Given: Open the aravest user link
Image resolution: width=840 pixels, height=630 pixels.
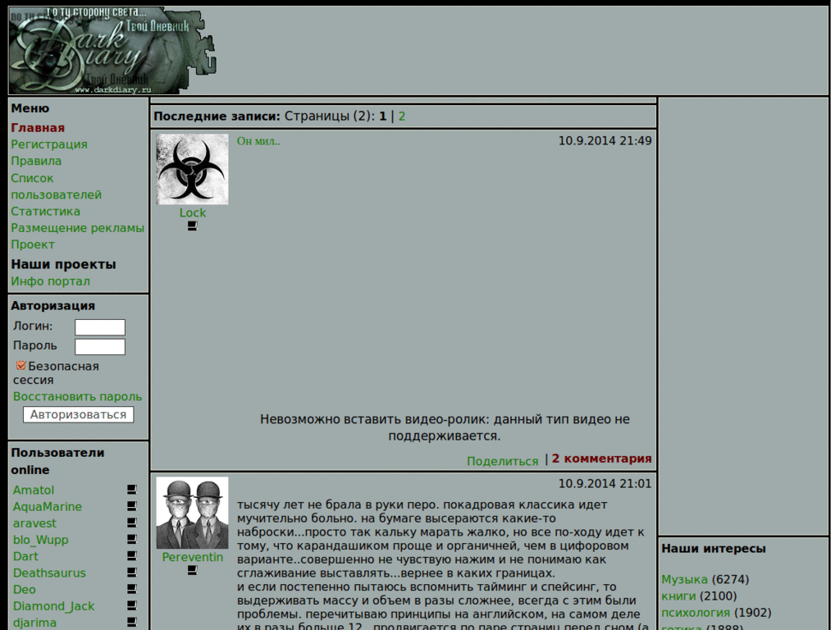Looking at the screenshot, I should [x=34, y=523].
